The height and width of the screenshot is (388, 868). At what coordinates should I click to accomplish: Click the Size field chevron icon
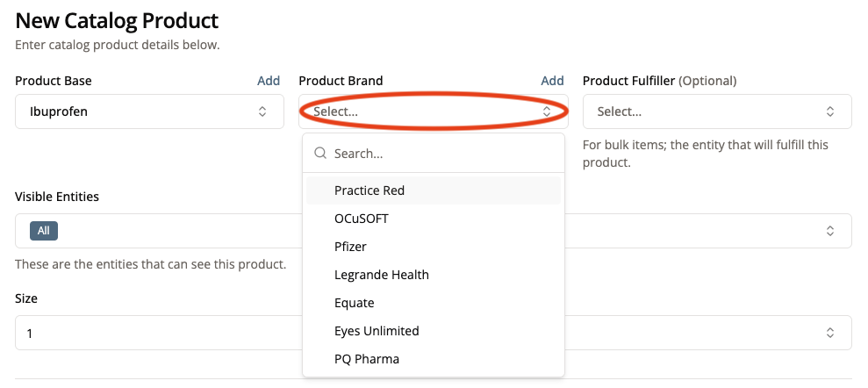pyautogui.click(x=830, y=334)
